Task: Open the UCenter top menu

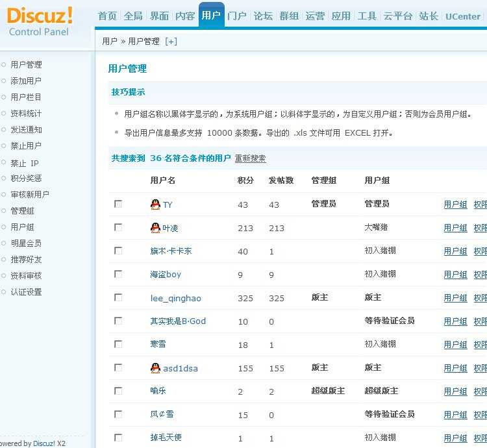Action: pos(463,16)
